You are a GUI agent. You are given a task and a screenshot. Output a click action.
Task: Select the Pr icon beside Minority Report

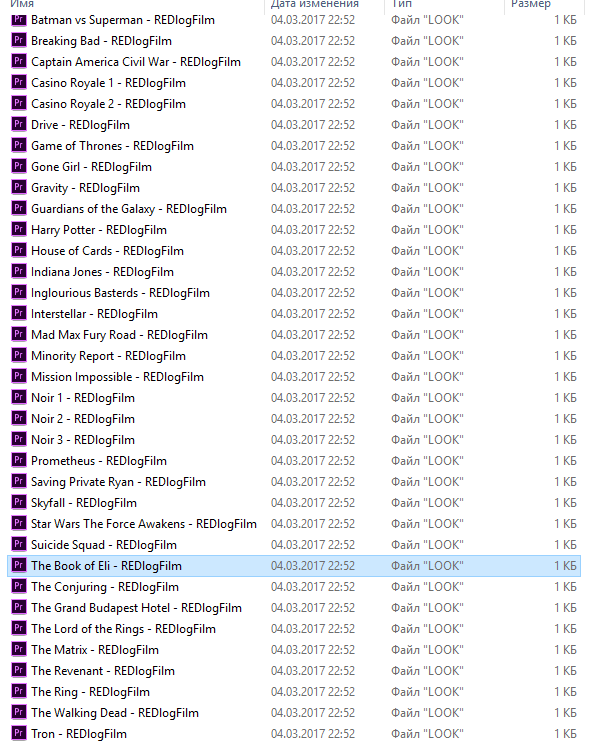19,356
